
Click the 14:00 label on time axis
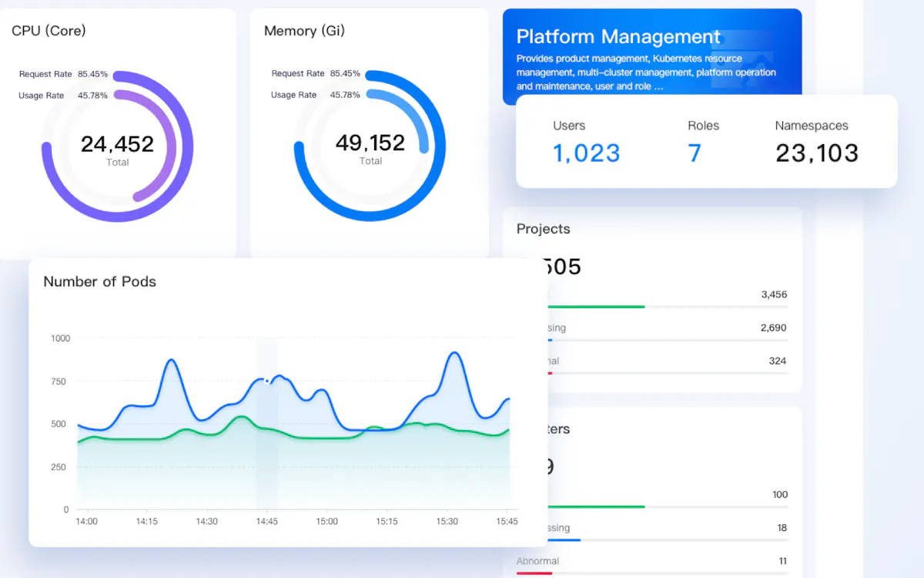pyautogui.click(x=86, y=522)
